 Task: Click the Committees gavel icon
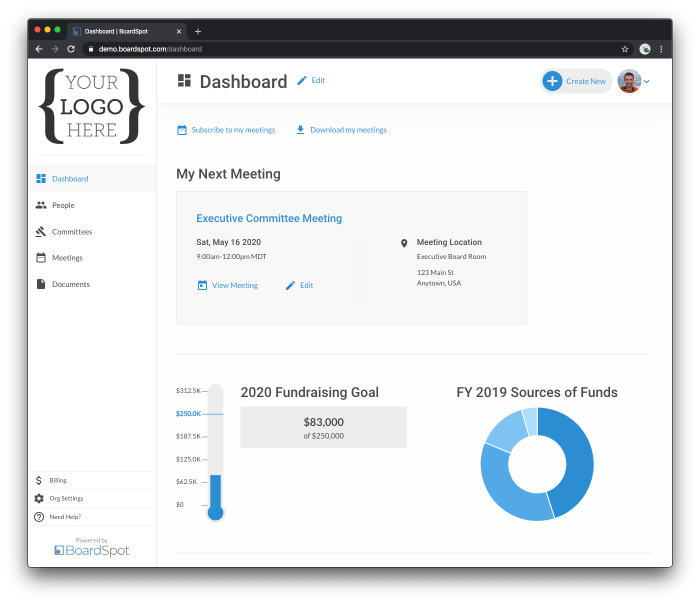tap(40, 231)
